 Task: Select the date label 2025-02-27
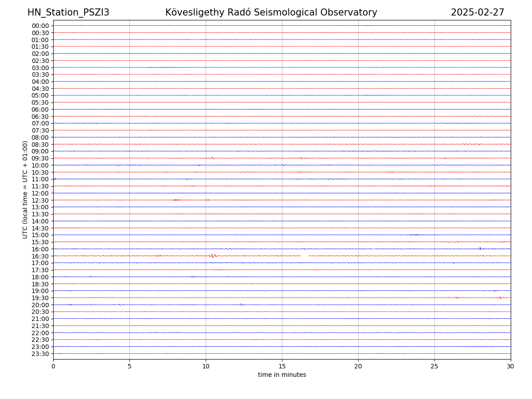(477, 12)
